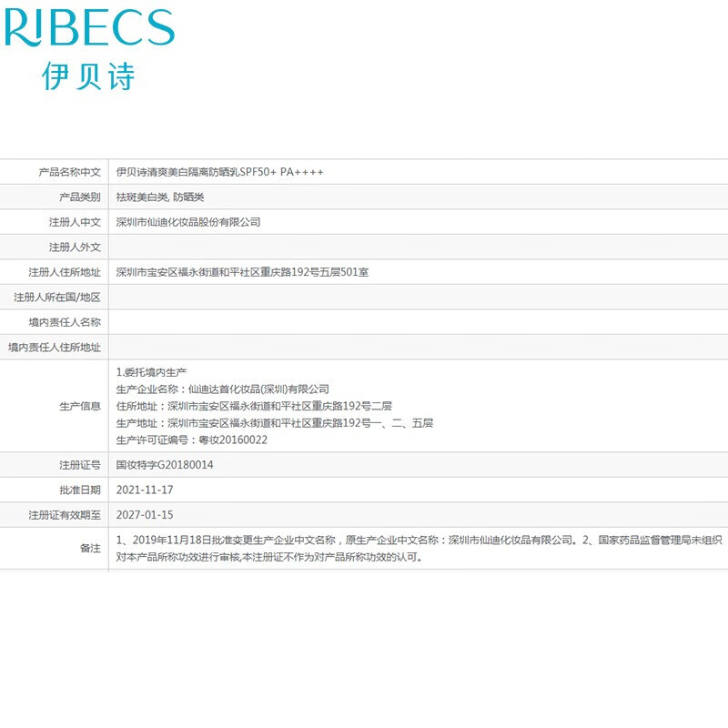The height and width of the screenshot is (728, 728).
Task: Select expiry date 2027-01-15
Action: tap(145, 515)
